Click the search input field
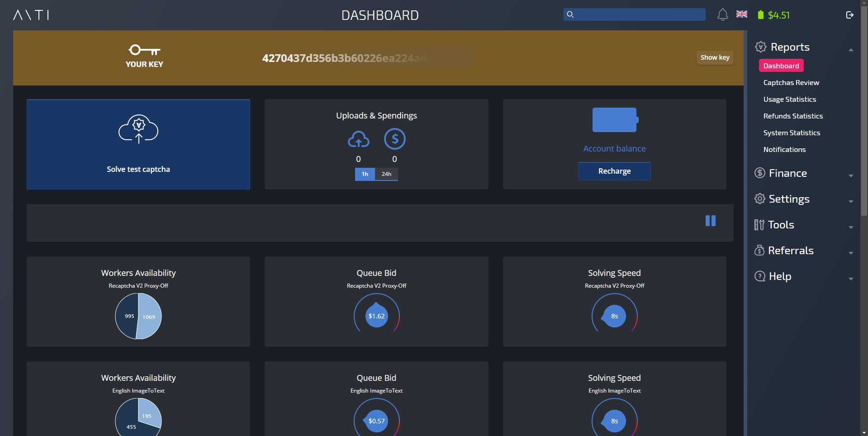868x436 pixels. 638,14
